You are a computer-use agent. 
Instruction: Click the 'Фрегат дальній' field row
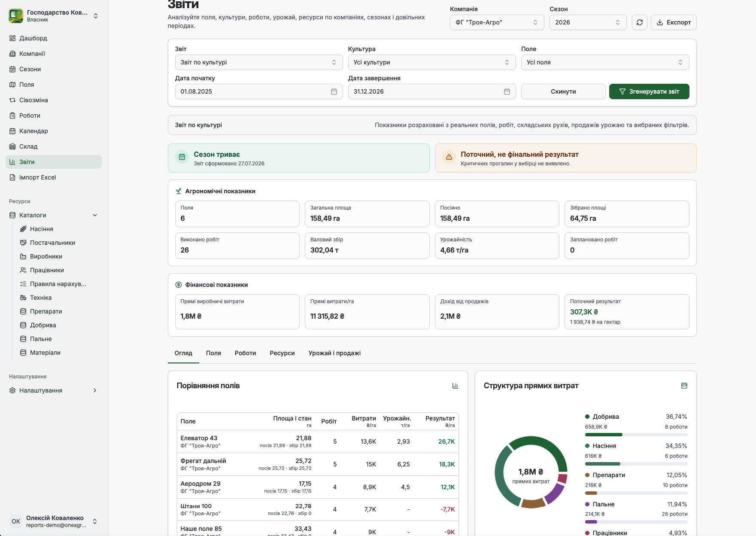point(318,464)
